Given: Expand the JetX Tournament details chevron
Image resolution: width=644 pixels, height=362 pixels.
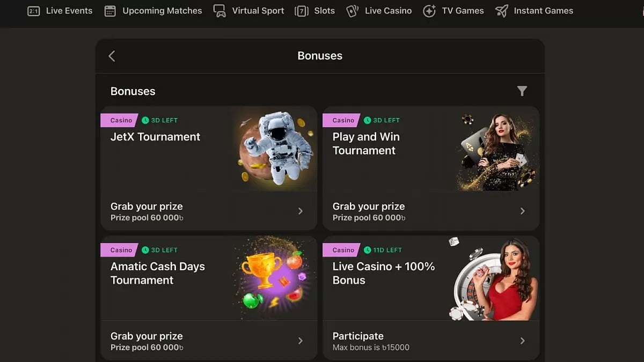Looking at the screenshot, I should (x=300, y=211).
